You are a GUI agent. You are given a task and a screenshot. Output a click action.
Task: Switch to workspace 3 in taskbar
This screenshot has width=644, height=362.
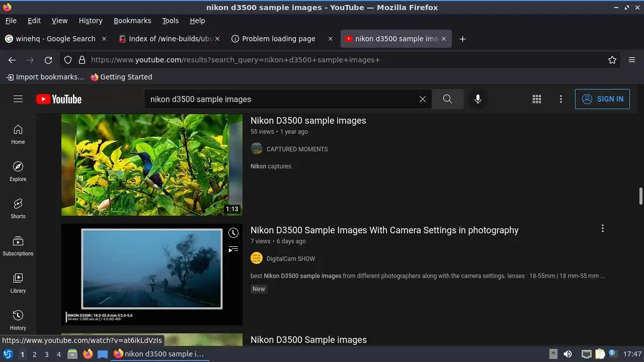[46, 354]
